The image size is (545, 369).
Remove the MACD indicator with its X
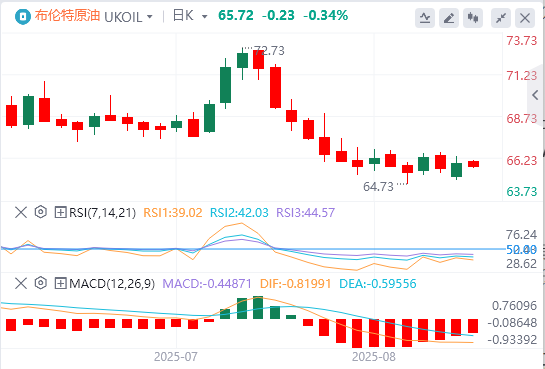pyautogui.click(x=21, y=284)
